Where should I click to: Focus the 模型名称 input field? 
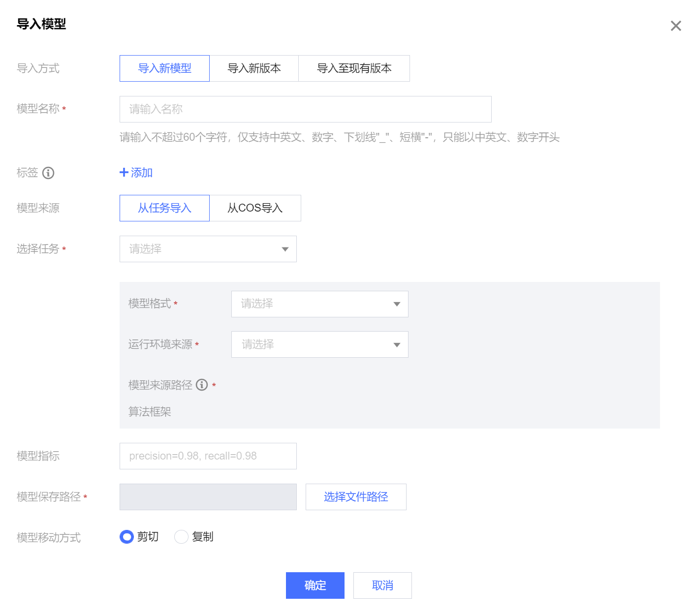click(x=305, y=109)
